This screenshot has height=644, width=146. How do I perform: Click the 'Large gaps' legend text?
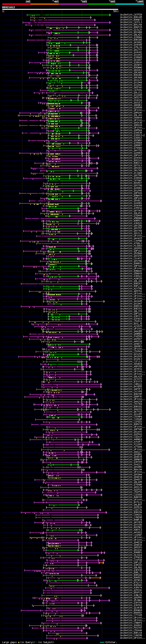pyautogui.click(x=10, y=642)
